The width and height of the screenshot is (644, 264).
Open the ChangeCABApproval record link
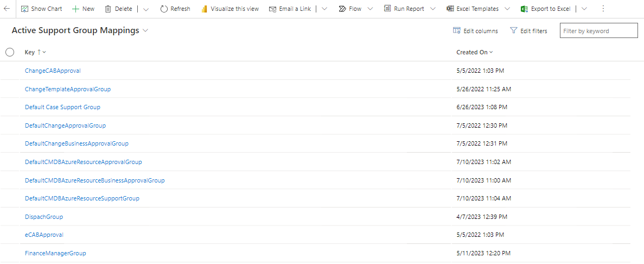coord(53,71)
